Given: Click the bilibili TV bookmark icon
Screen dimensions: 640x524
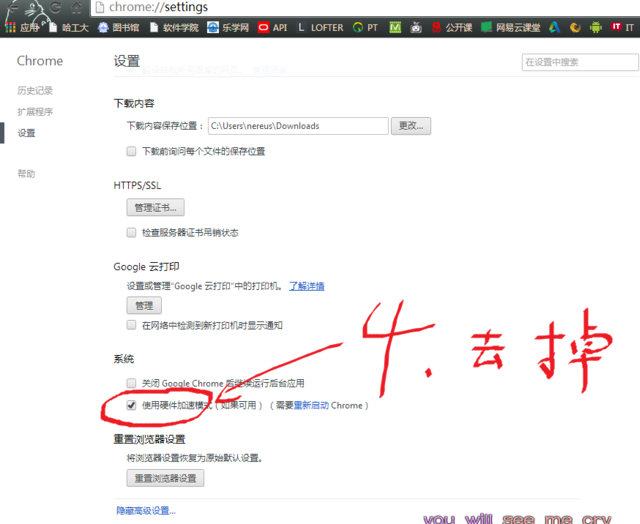Looking at the screenshot, I should point(416,27).
